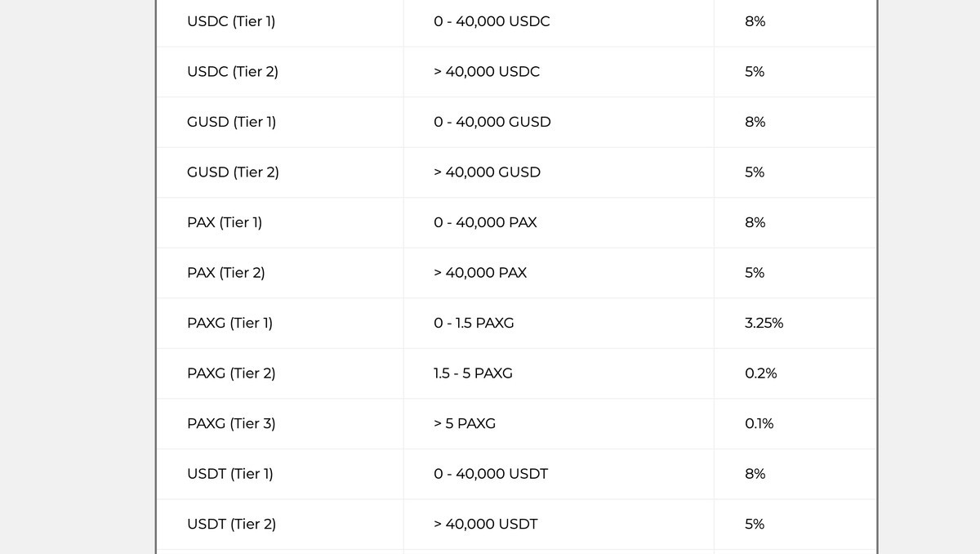Click the 0 - 40,000 GUSD range
The image size is (980, 554).
click(x=492, y=122)
